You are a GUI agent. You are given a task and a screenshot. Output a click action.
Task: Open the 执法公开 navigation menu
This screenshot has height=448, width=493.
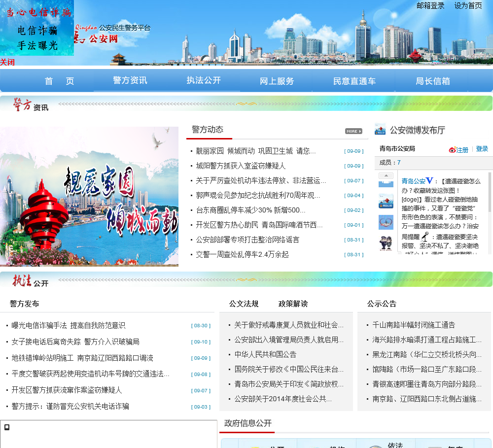(204, 80)
